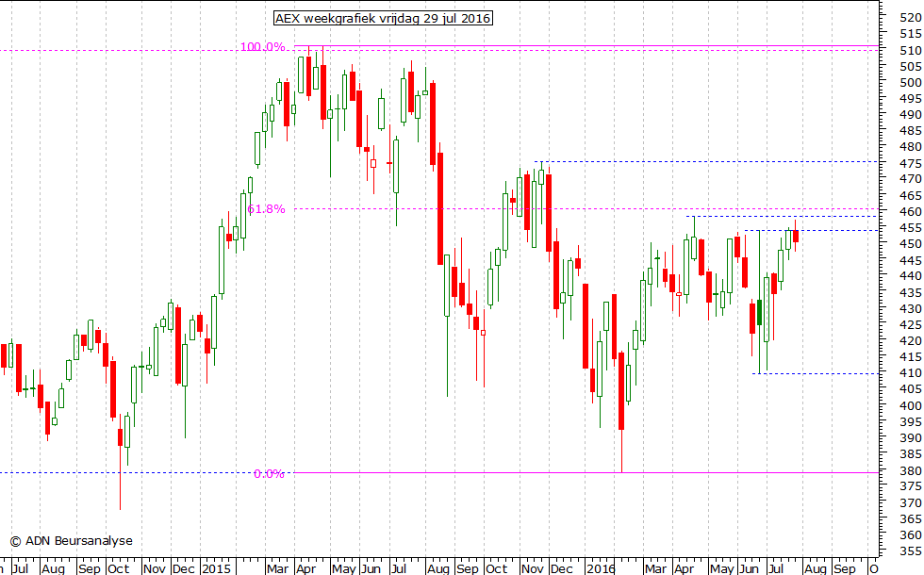Click the 395 price axis label
This screenshot has height=575, width=924.
click(x=911, y=422)
